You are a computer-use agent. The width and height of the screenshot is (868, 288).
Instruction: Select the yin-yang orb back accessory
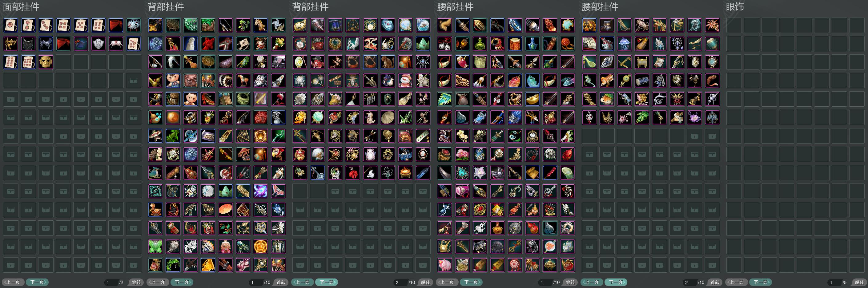(173, 117)
